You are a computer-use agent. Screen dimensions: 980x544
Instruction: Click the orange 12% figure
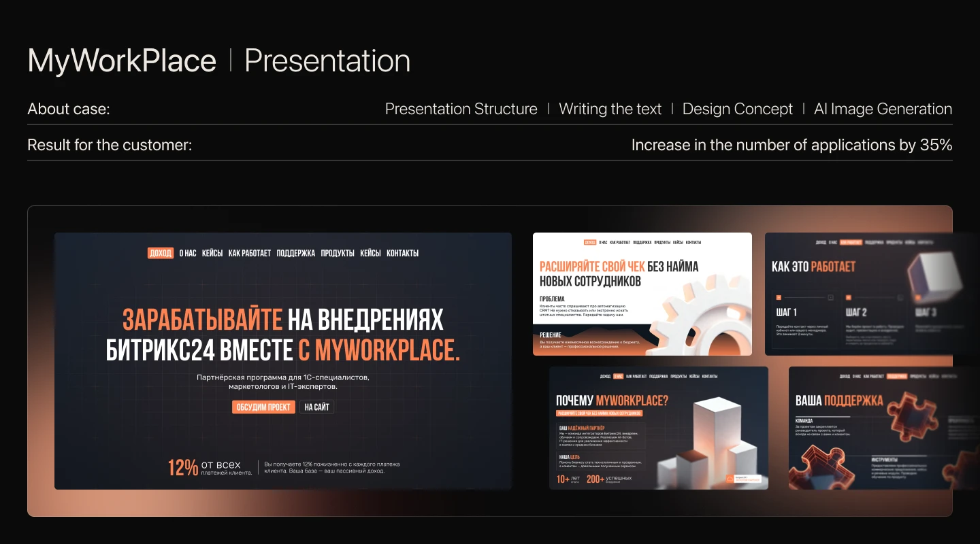[x=183, y=468]
